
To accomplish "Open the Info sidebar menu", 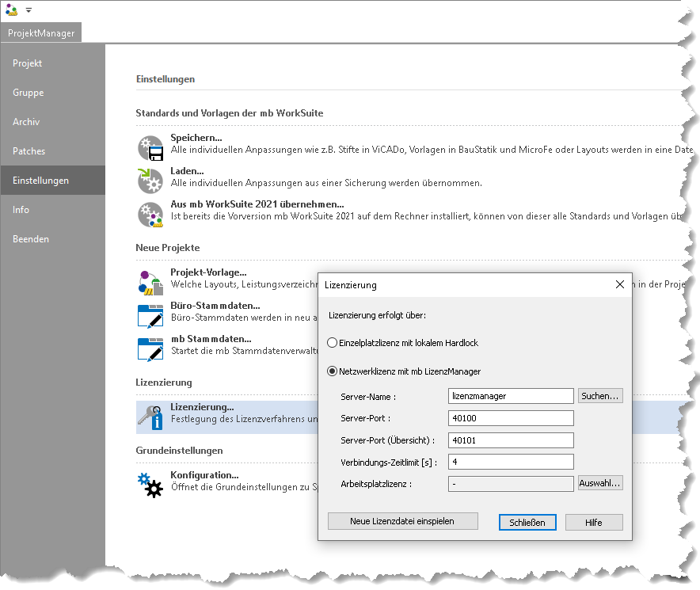I will tap(53, 210).
